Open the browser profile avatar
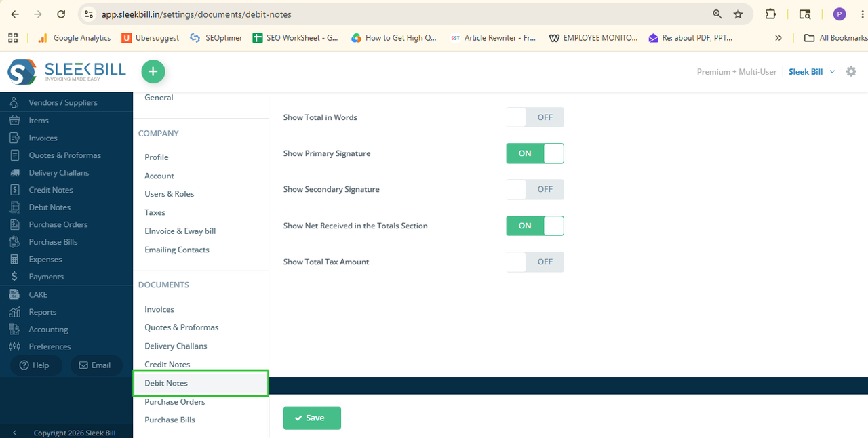 tap(840, 14)
